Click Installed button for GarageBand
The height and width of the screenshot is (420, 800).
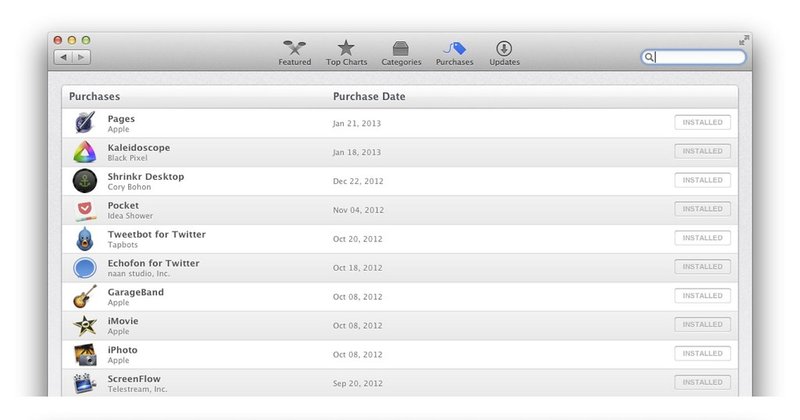pos(702,295)
